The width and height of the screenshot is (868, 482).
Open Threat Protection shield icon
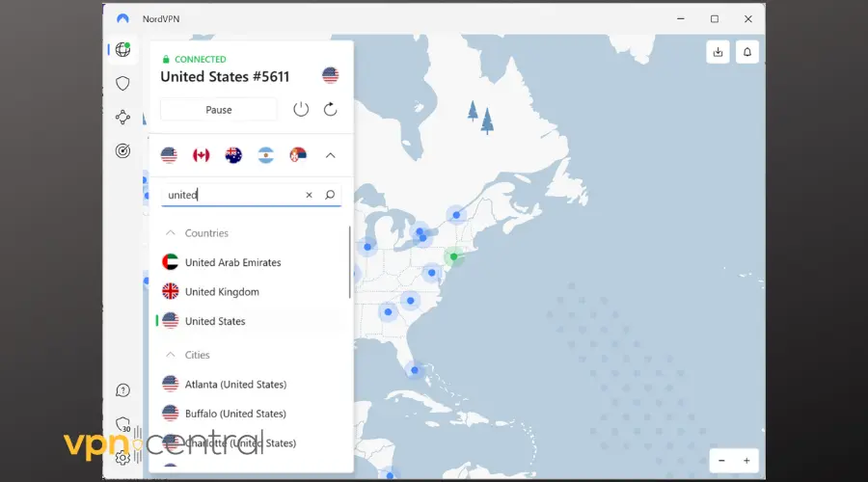[122, 84]
